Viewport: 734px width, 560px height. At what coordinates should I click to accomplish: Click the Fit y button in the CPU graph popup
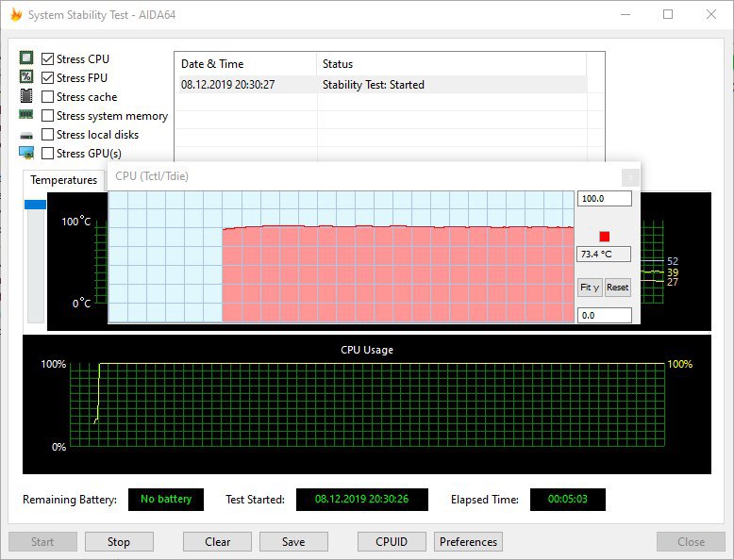click(590, 288)
